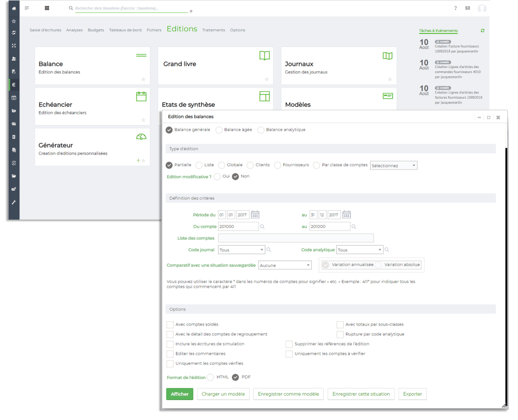Open the Code analytique dropdown
This screenshot has width=518, height=420.
[359, 250]
